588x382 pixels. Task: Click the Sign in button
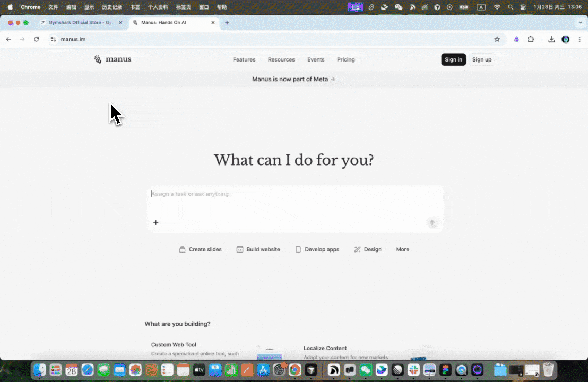coord(453,59)
